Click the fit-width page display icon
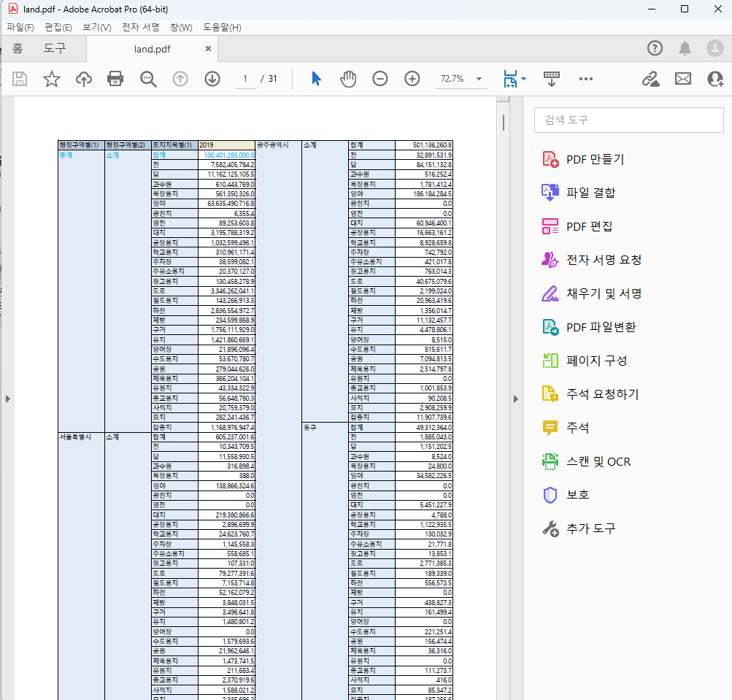 (510, 79)
